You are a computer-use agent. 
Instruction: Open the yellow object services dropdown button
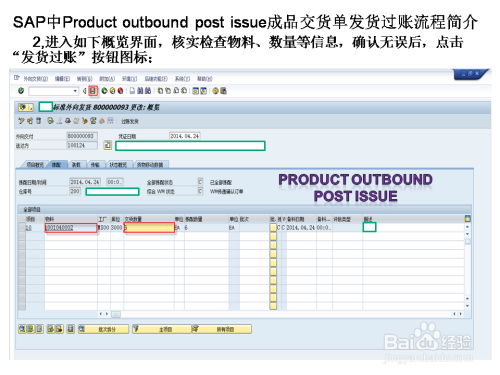(26, 107)
